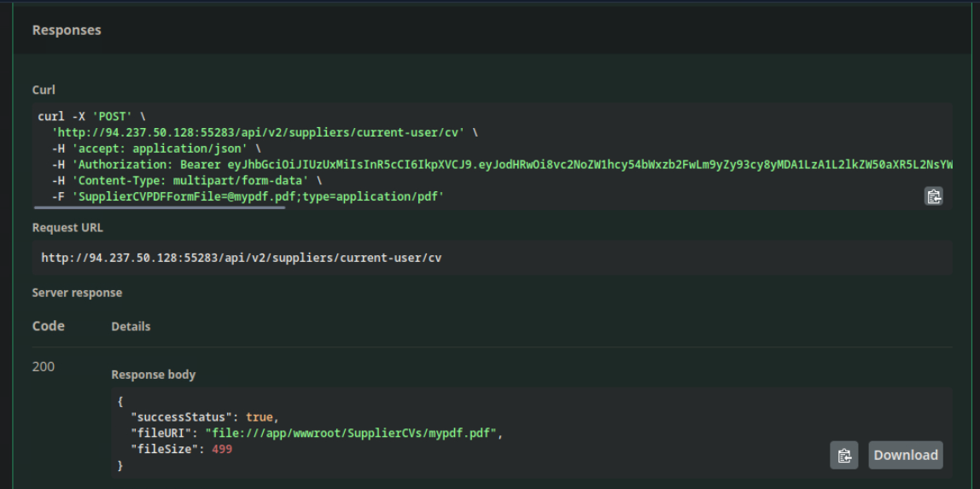Click the 200 response code
The width and height of the screenshot is (980, 489).
coord(44,367)
